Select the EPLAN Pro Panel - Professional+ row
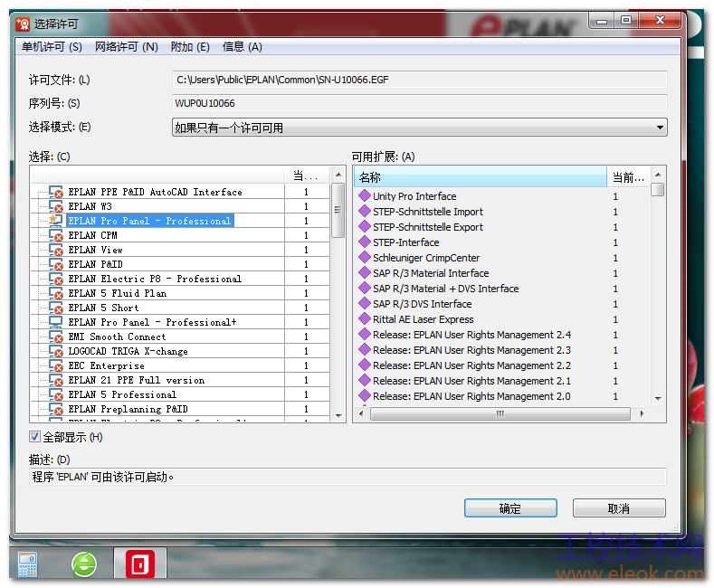Image resolution: width=714 pixels, height=588 pixels. point(152,322)
